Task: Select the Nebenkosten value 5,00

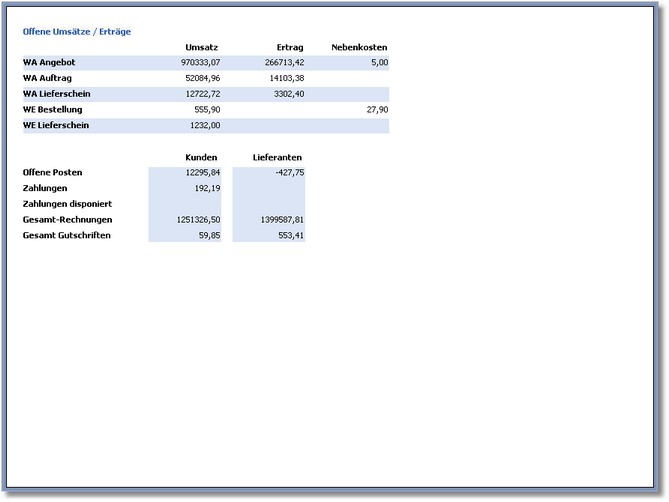Action: point(379,62)
